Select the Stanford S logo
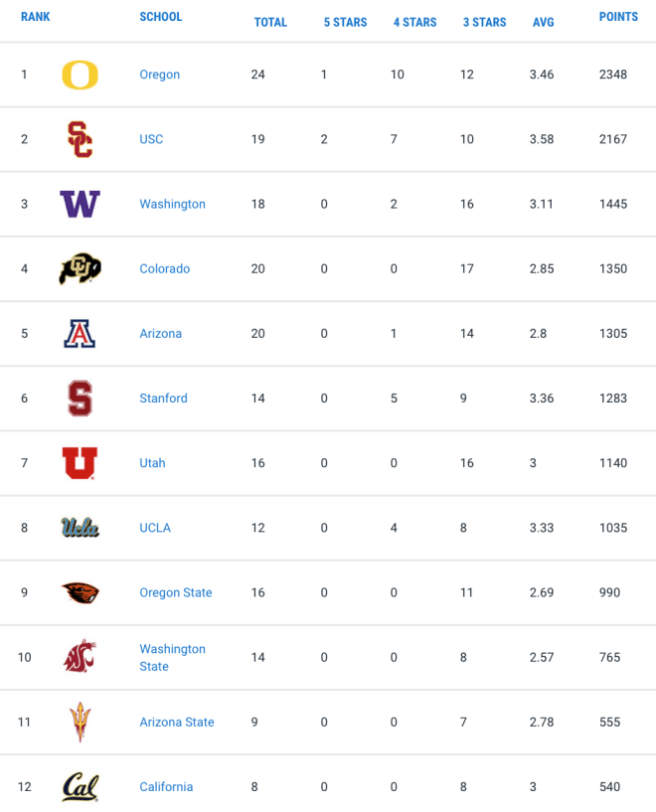The width and height of the screenshot is (656, 812). click(80, 399)
